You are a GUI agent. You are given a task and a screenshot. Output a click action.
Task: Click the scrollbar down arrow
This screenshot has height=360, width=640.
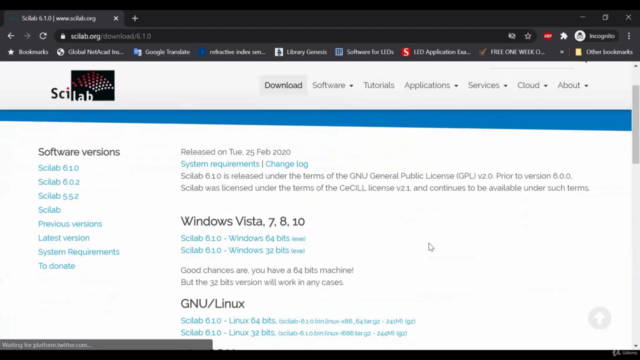pyautogui.click(x=636, y=347)
